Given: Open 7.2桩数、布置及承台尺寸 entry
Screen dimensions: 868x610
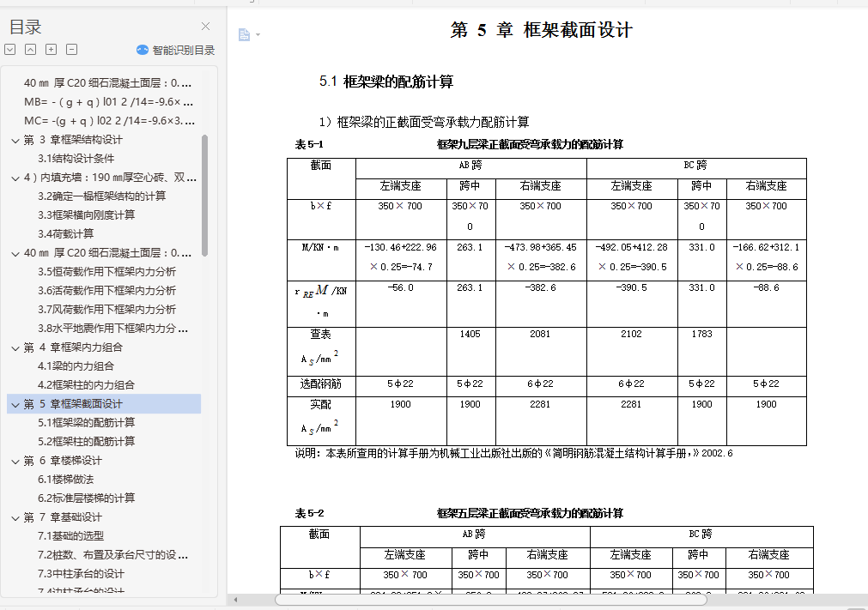Looking at the screenshot, I should click(113, 555).
